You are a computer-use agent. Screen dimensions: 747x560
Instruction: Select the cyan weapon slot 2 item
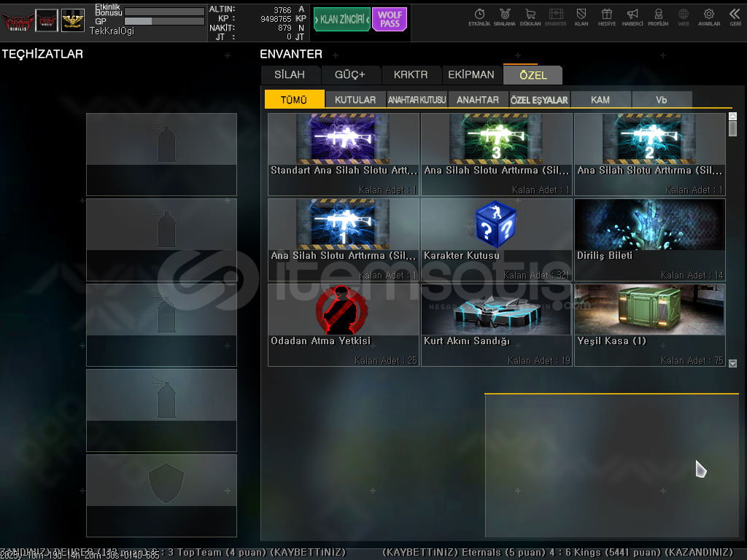pyautogui.click(x=650, y=155)
